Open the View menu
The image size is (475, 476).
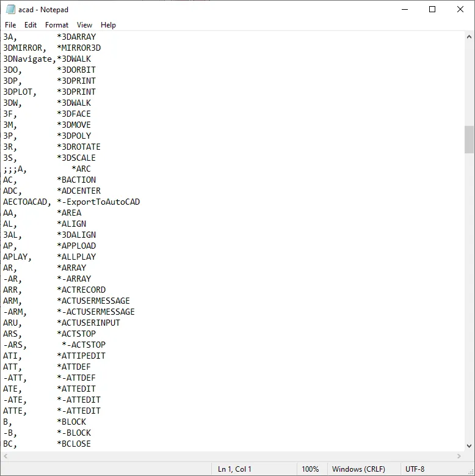pyautogui.click(x=84, y=25)
